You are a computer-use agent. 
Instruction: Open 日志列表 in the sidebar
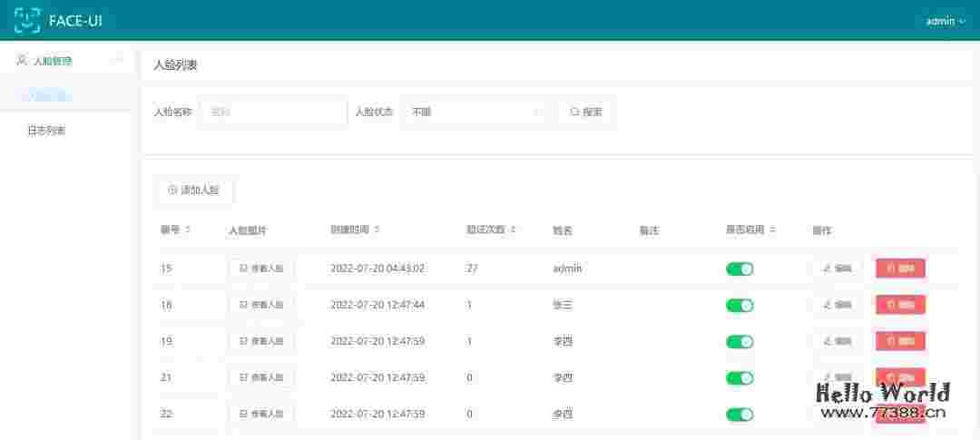(46, 131)
